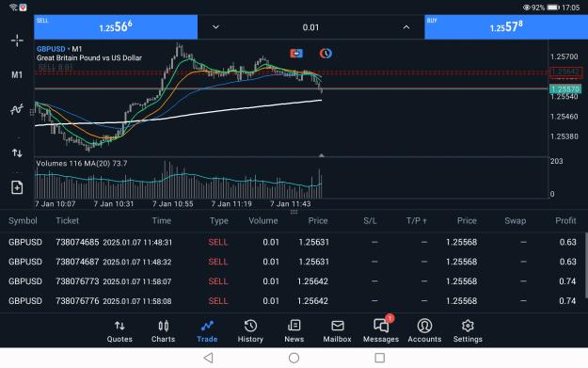Click the SELL type of ticket 738074687
The height and width of the screenshot is (368, 588).
(218, 262)
